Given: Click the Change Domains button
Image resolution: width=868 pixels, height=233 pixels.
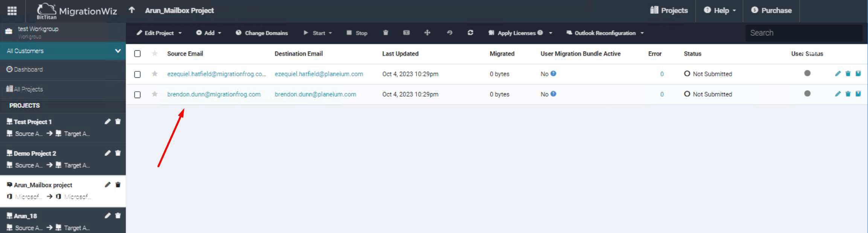Looking at the screenshot, I should point(262,33).
